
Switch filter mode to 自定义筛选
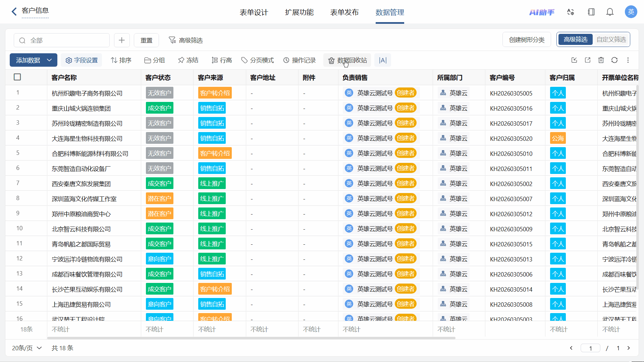[611, 40]
